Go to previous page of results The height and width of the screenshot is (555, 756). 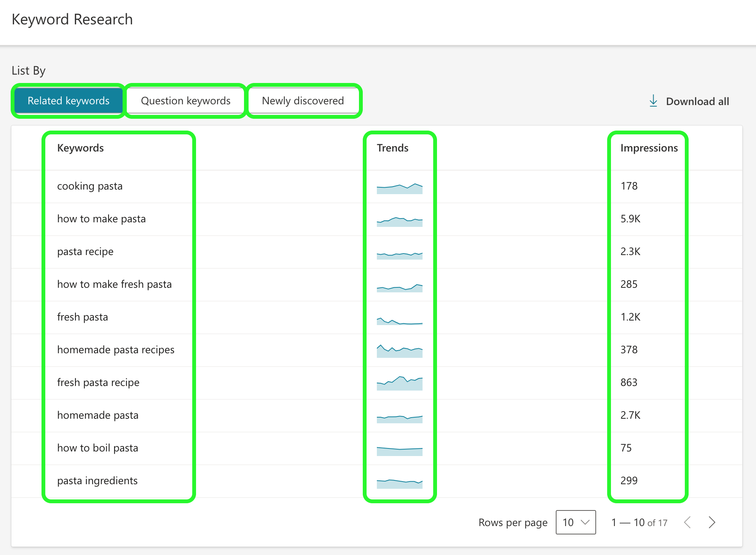(687, 522)
